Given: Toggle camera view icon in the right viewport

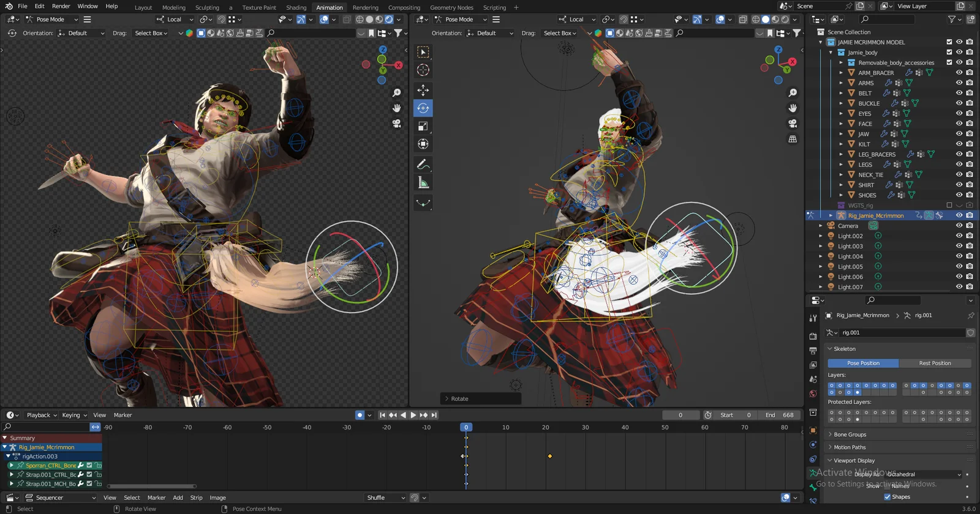Looking at the screenshot, I should coord(793,124).
